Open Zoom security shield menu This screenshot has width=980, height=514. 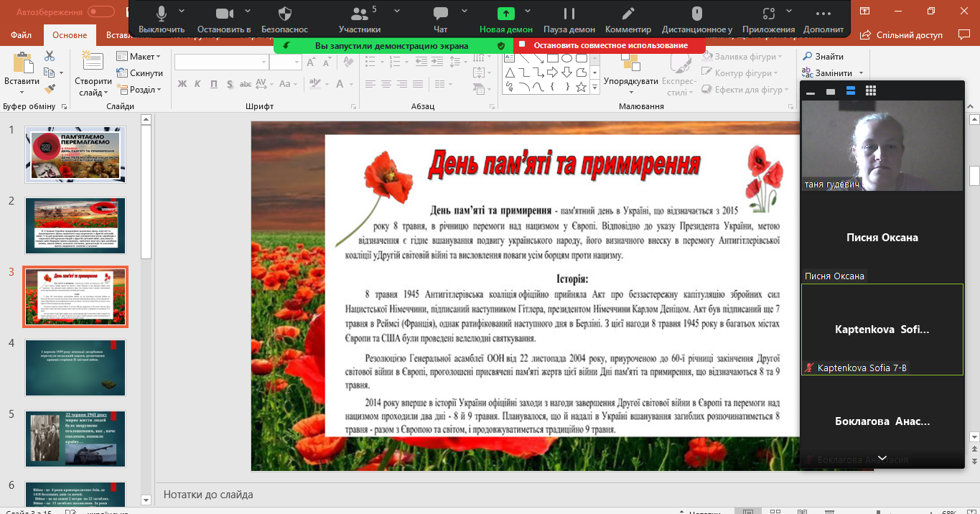(284, 19)
